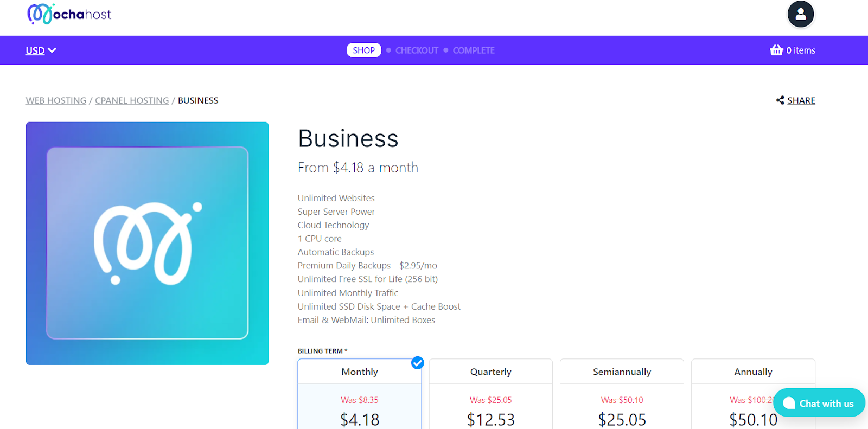Click the '1 CPU core' feature
Viewport: 868px width, 429px height.
click(320, 239)
